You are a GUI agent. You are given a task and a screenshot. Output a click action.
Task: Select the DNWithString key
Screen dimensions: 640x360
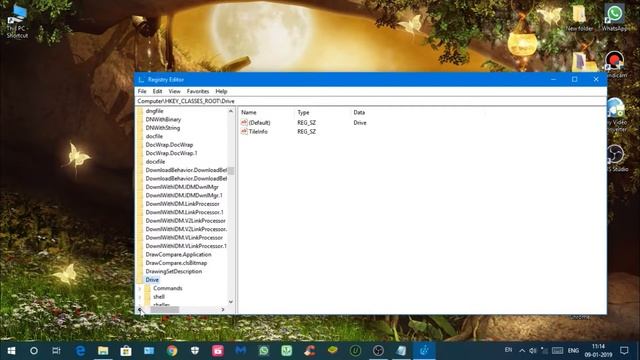(163, 128)
